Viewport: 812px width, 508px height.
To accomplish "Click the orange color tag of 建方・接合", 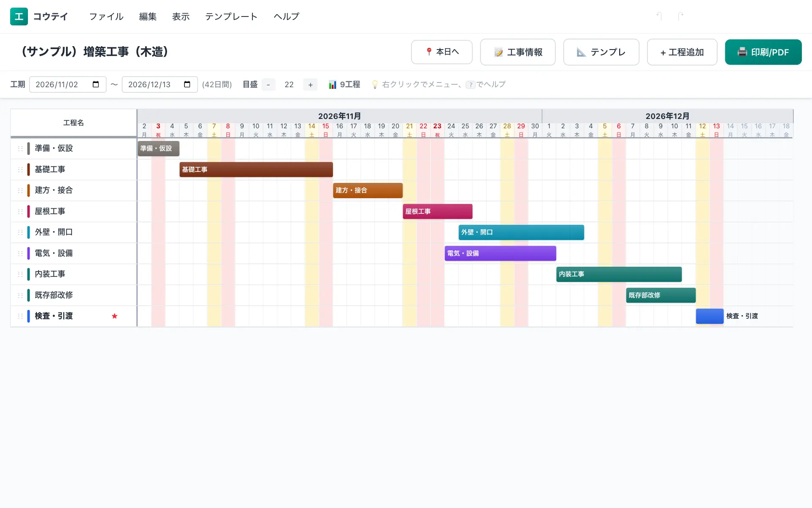I will pos(28,190).
